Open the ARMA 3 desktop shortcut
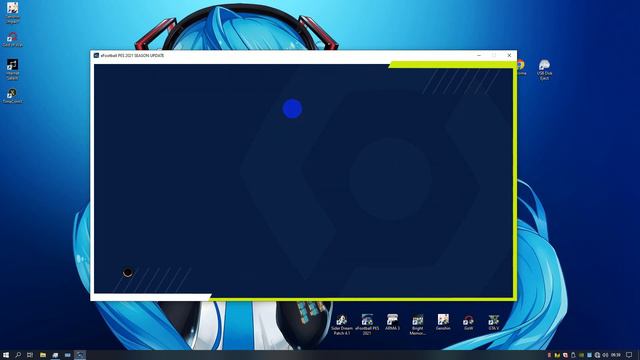 click(x=392, y=322)
